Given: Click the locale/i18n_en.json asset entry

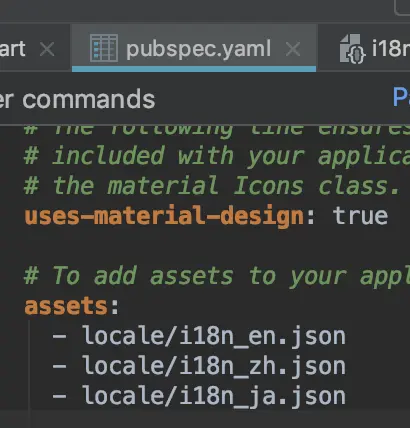Looking at the screenshot, I should tap(214, 336).
